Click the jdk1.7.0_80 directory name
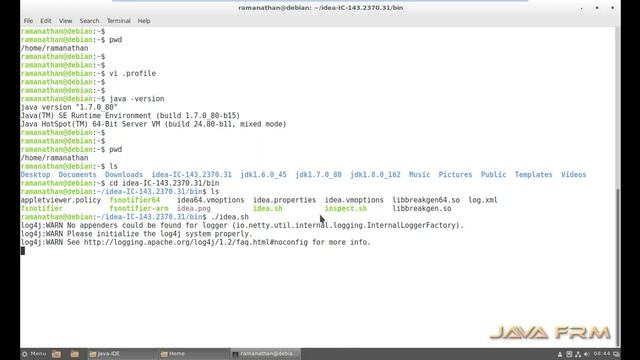The width and height of the screenshot is (640, 360). [x=318, y=175]
